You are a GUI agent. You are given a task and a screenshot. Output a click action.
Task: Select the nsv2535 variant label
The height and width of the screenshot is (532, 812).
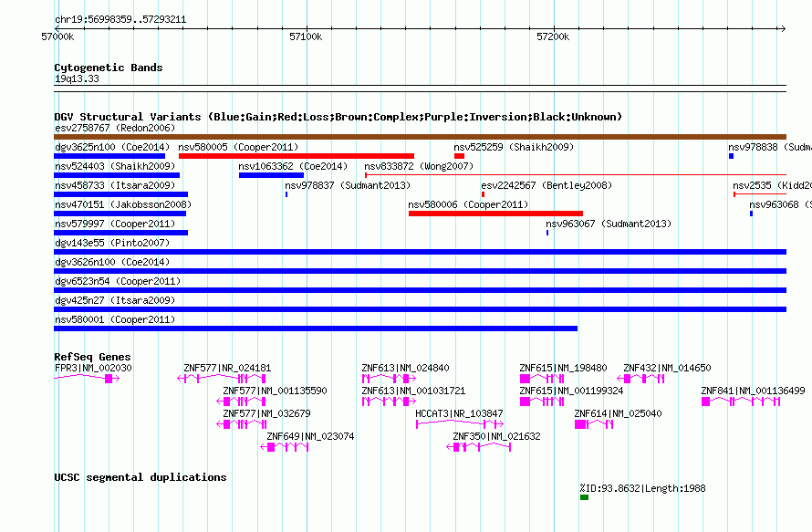(x=772, y=185)
